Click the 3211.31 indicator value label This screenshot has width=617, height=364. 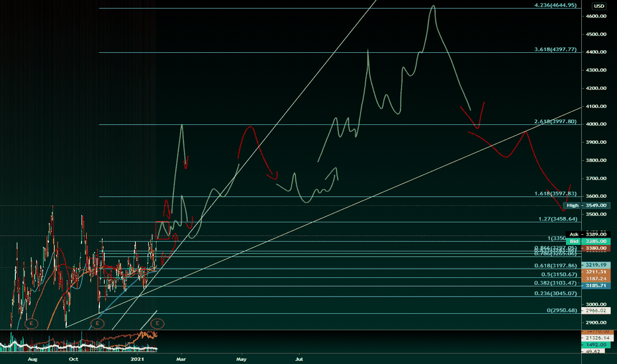596,272
